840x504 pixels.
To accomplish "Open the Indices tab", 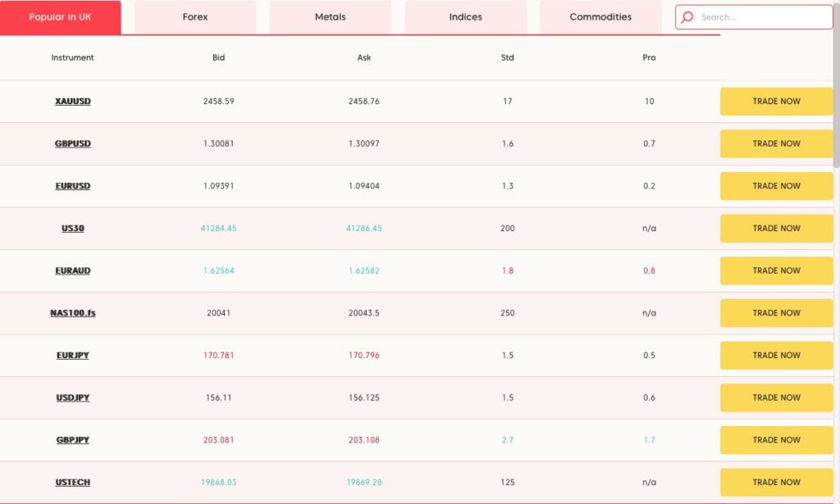I will (465, 16).
